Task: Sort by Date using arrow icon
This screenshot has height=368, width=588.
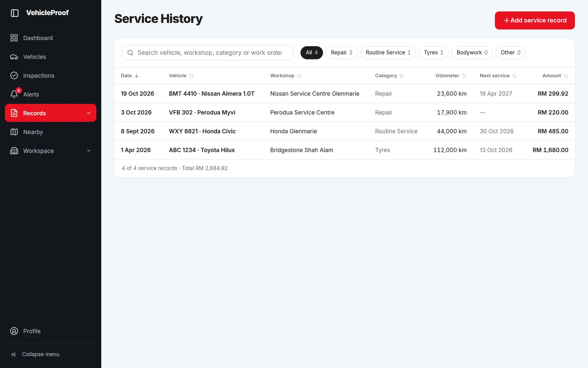Action: click(x=136, y=76)
